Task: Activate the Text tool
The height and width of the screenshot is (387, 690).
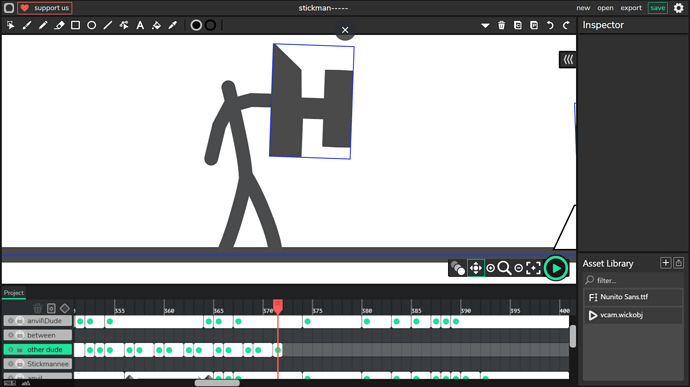Action: pyautogui.click(x=140, y=25)
